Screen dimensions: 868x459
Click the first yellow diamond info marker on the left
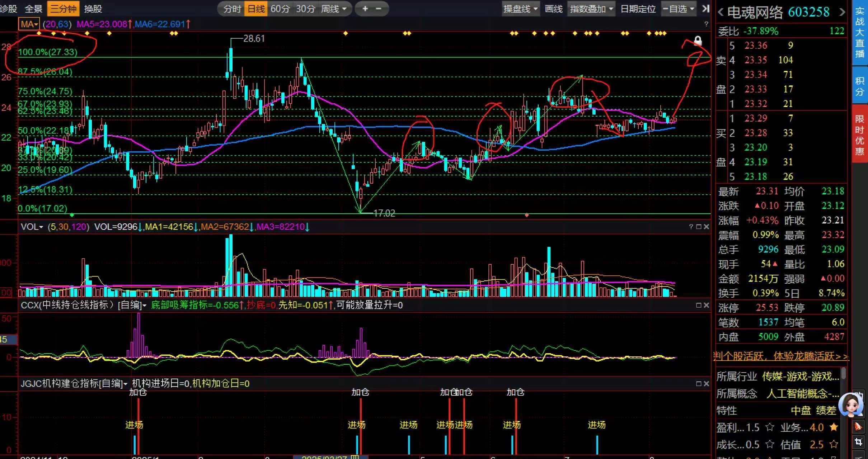click(x=39, y=33)
